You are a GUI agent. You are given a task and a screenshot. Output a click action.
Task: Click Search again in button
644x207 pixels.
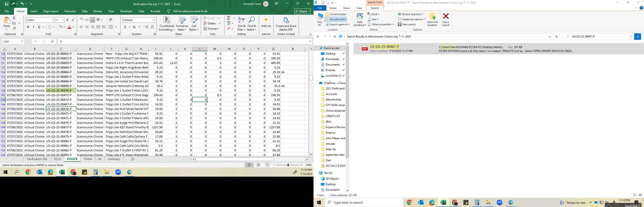[x=338, y=24]
